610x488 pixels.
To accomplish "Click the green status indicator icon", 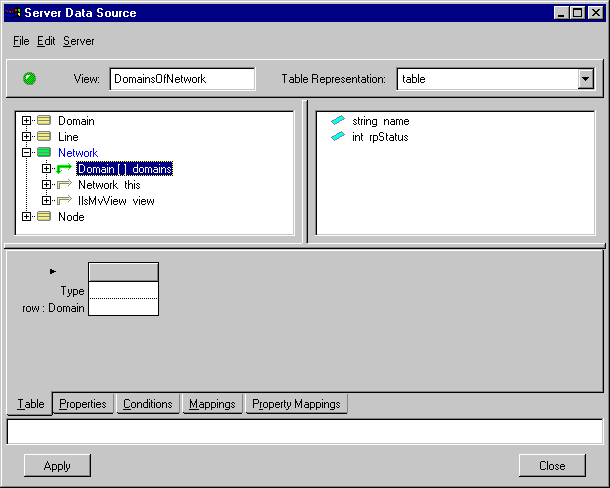I will (x=29, y=78).
